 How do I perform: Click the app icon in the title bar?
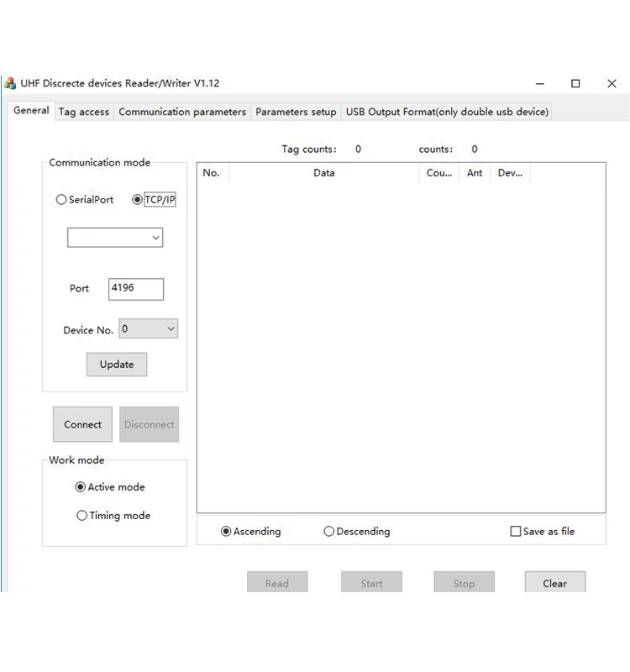pyautogui.click(x=10, y=84)
